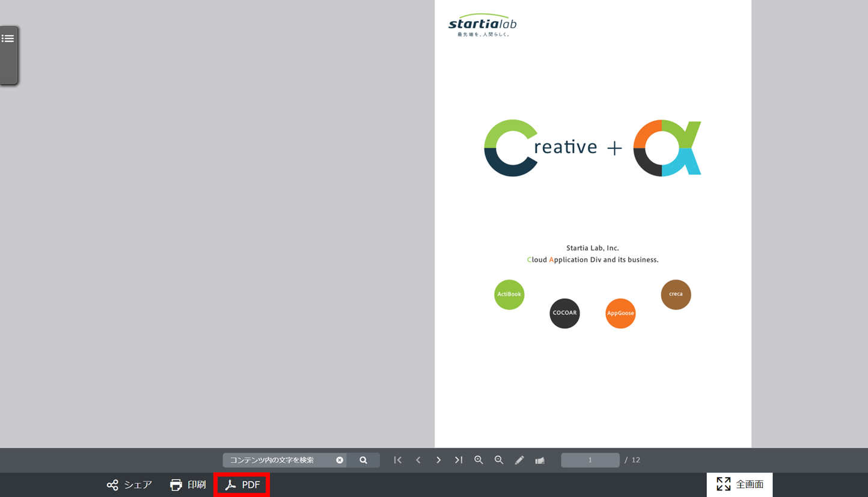Click the text 'Startia Lab, Inc.'

[593, 248]
